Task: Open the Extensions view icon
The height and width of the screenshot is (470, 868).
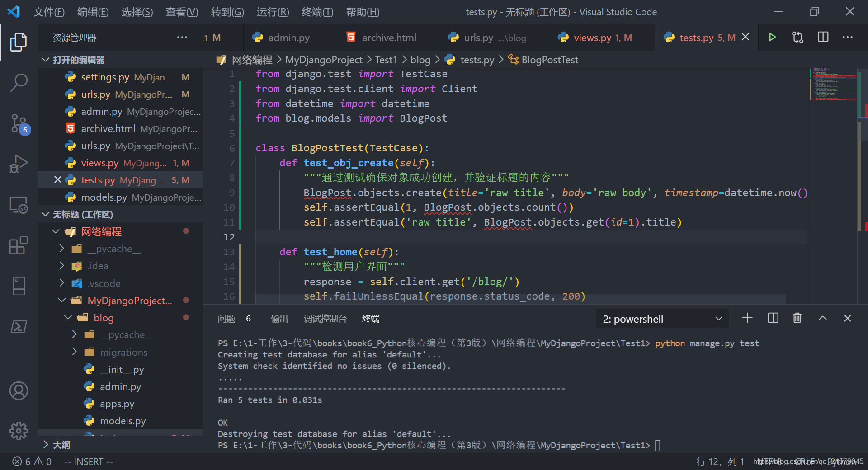Action: 19,245
